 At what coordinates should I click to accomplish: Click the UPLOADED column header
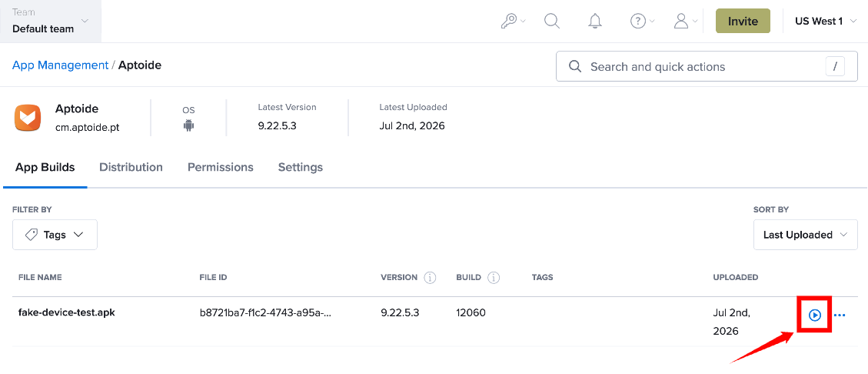736,277
